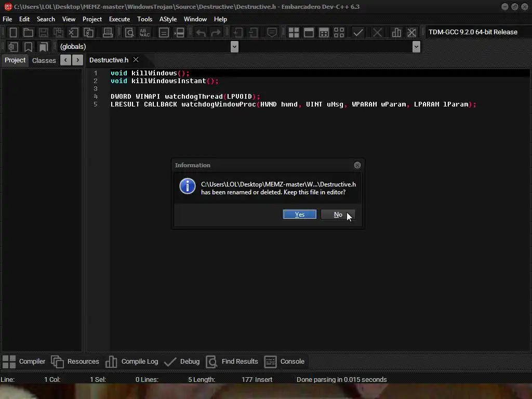Image resolution: width=532 pixels, height=399 pixels.
Task: Click the Toggle Bookmark icon
Action: [x=28, y=47]
